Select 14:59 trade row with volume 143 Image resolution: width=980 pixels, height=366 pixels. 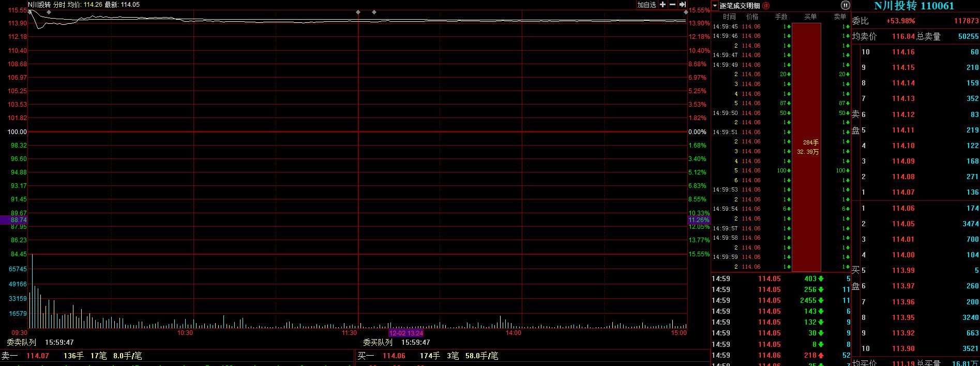(x=781, y=311)
